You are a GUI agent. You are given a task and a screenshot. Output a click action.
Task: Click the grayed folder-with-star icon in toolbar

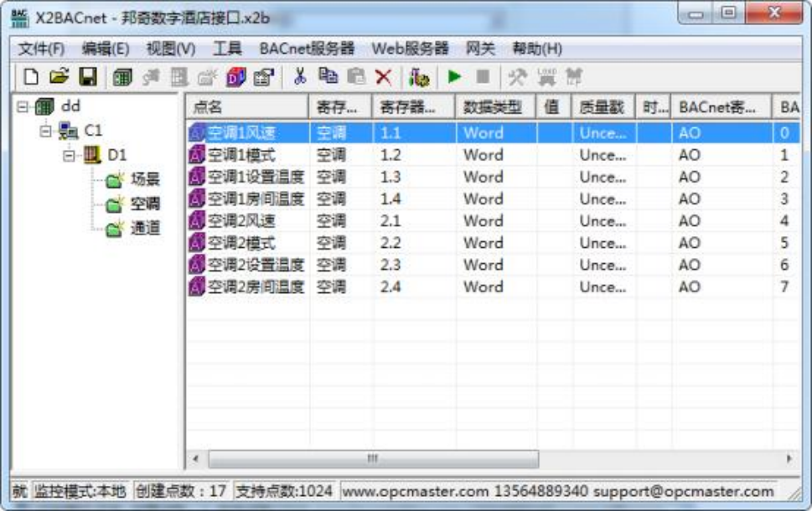point(207,78)
